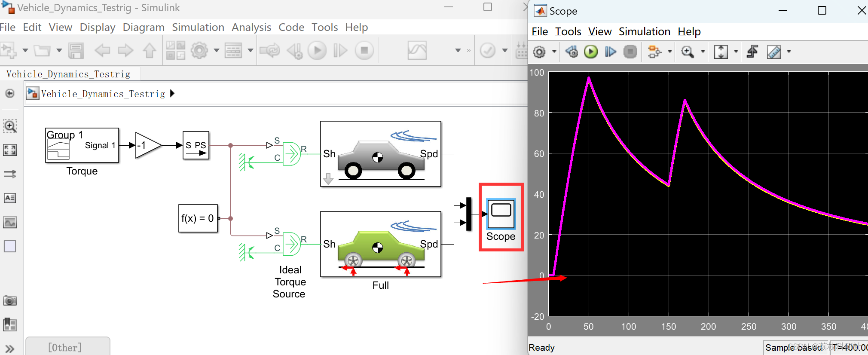Toggle the sample time display palette icon
Viewport: 868px width, 355px height.
pyautogui.click(x=10, y=174)
